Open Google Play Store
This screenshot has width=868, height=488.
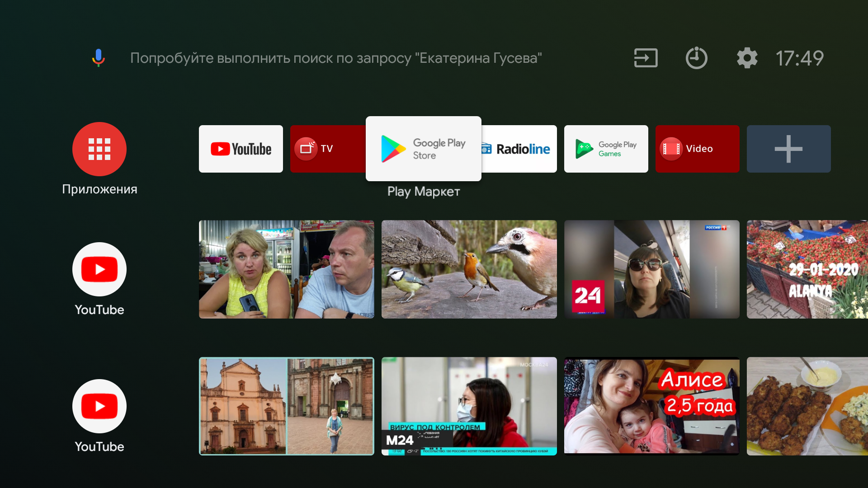point(423,148)
